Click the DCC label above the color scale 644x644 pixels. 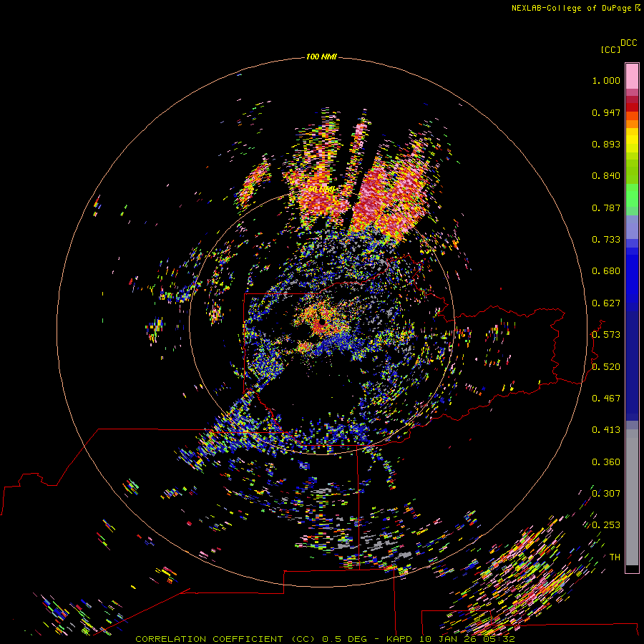click(x=628, y=43)
